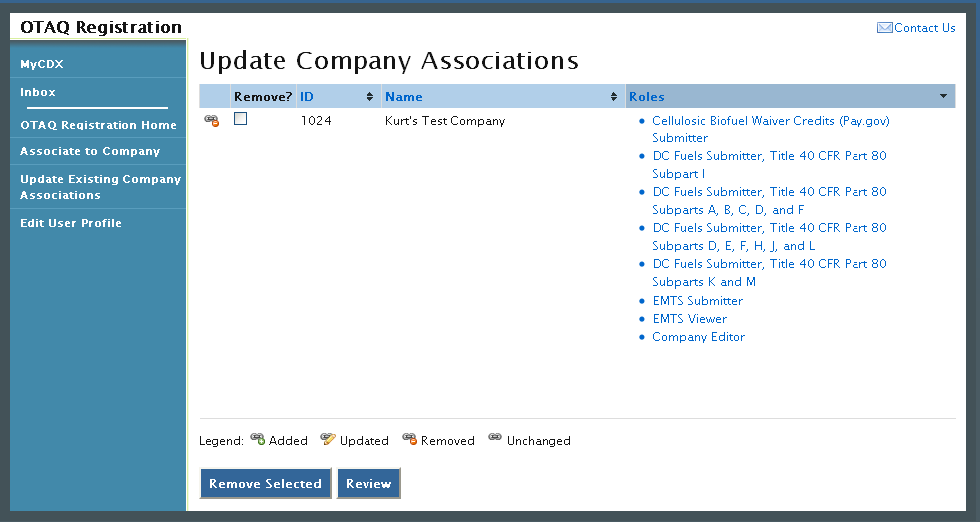Image resolution: width=980 pixels, height=522 pixels.
Task: Click the Contact Us envelope icon
Action: click(884, 28)
